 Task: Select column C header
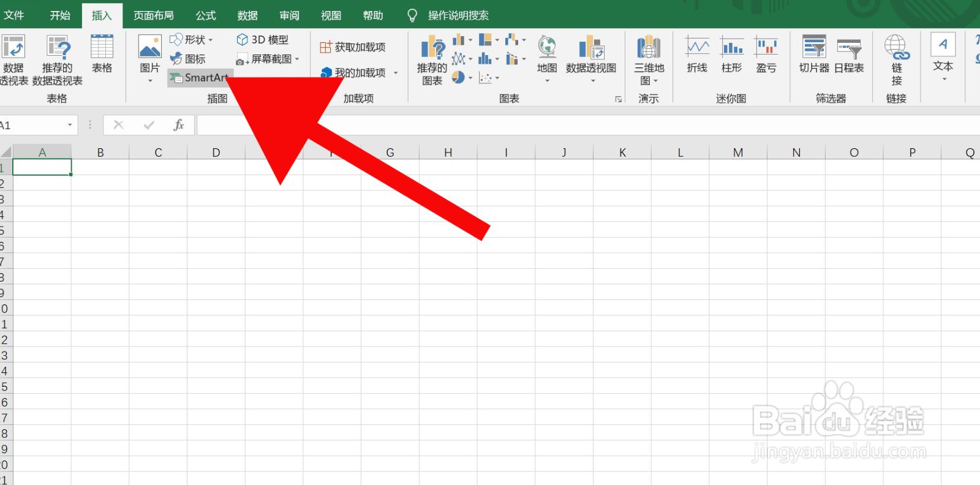(x=158, y=152)
